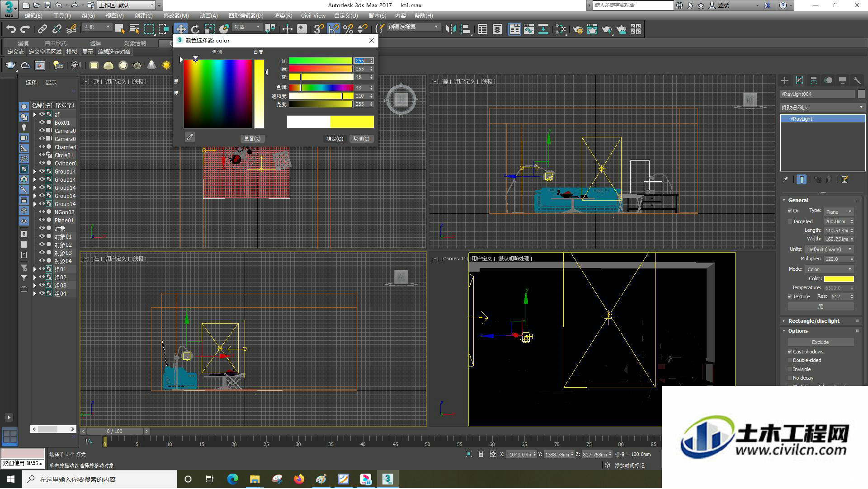Open the Curve Editor
Image resolution: width=868 pixels, height=489 pixels.
(x=529, y=29)
